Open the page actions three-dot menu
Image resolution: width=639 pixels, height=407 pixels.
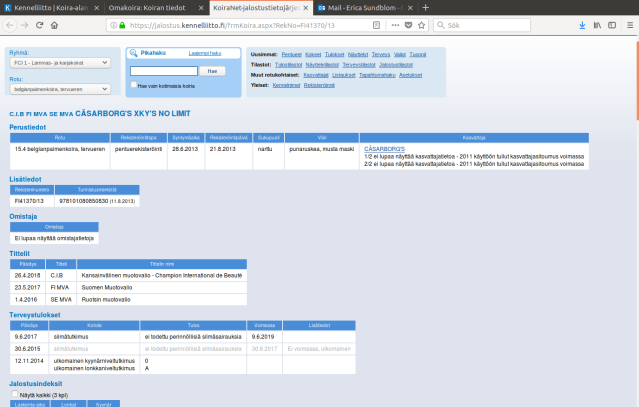pyautogui.click(x=395, y=23)
